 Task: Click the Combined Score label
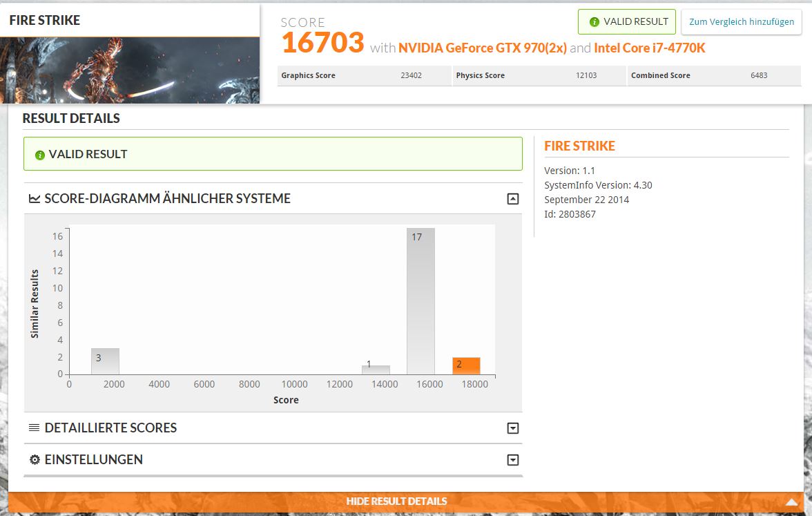click(660, 76)
